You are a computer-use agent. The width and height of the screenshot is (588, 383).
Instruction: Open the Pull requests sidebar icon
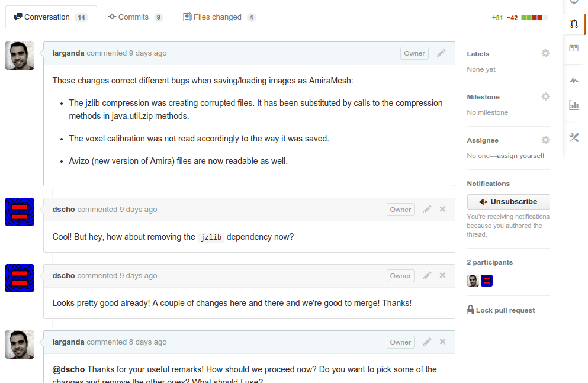574,24
